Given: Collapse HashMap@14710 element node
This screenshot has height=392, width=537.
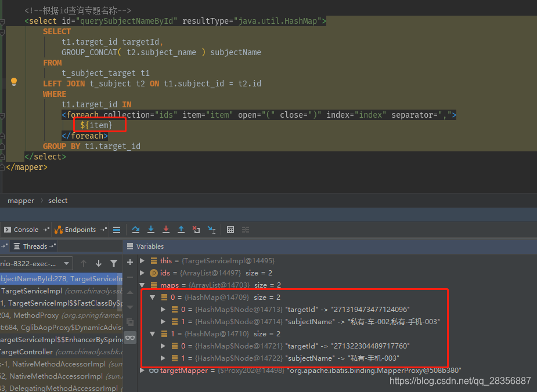Looking at the screenshot, I should pyautogui.click(x=153, y=334).
